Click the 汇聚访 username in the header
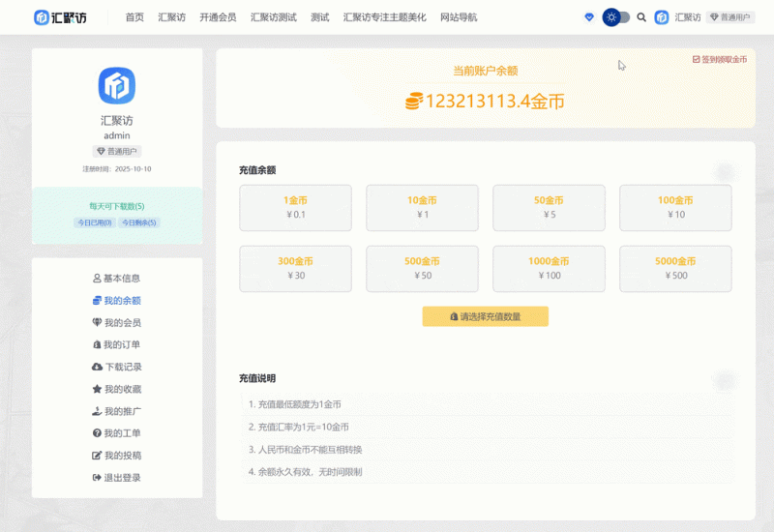 click(x=688, y=17)
